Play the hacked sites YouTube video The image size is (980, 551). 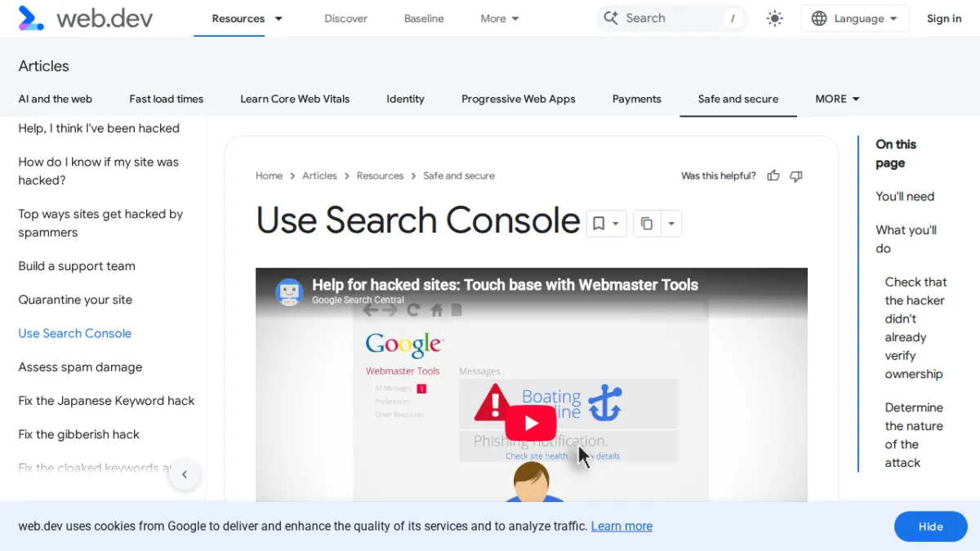[531, 423]
